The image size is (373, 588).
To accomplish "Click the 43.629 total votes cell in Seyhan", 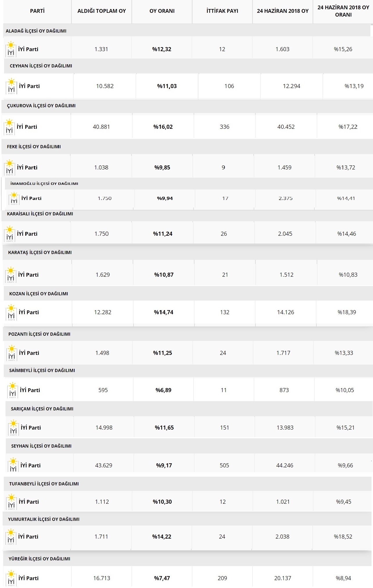I will [x=104, y=465].
